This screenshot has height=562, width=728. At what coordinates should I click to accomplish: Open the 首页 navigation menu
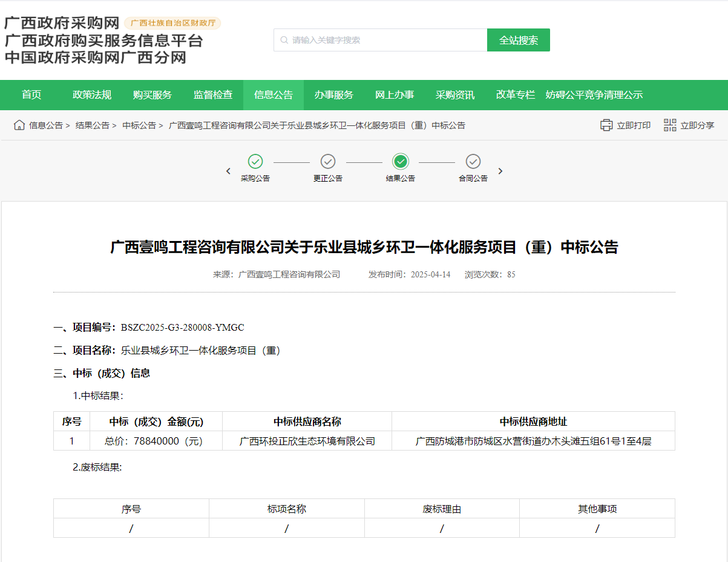point(31,95)
